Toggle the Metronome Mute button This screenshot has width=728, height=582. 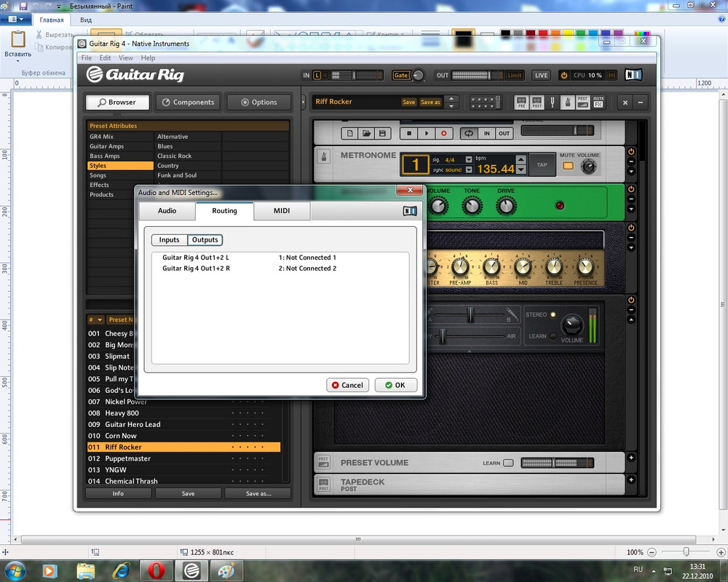(568, 166)
